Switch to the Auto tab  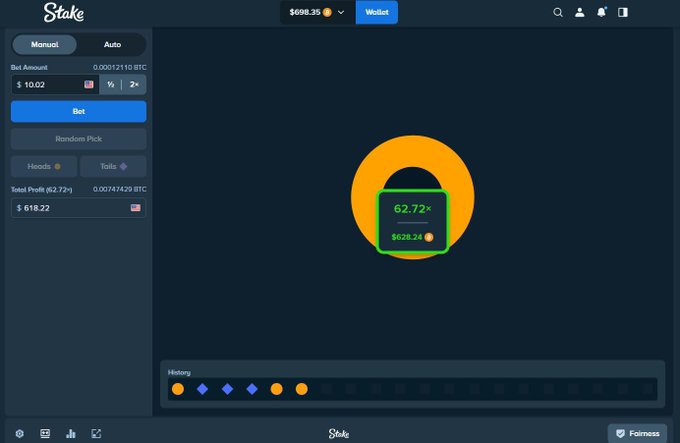coord(112,45)
